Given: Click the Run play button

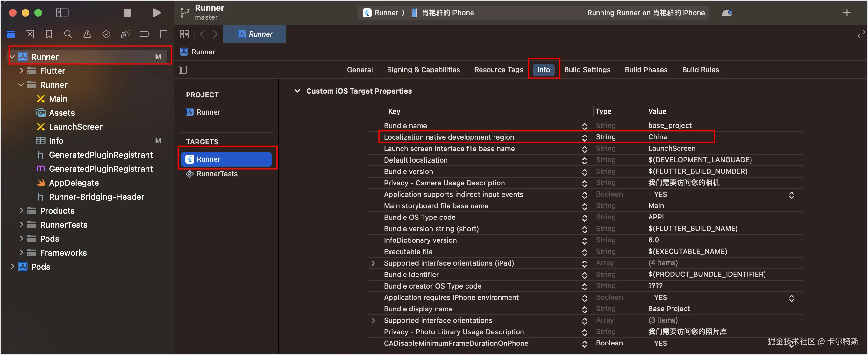Looking at the screenshot, I should point(157,13).
